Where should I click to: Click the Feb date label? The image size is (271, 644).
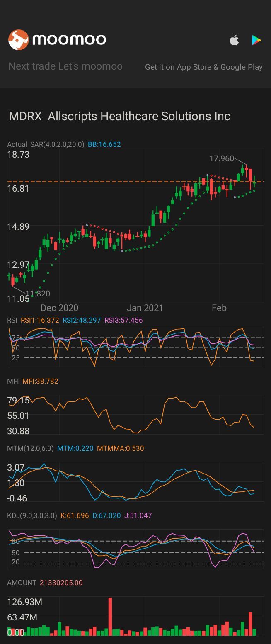coord(219,308)
